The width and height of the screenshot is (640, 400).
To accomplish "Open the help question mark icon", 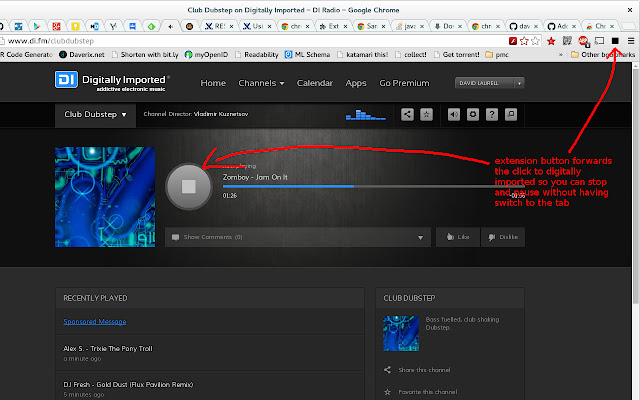I will (492, 114).
